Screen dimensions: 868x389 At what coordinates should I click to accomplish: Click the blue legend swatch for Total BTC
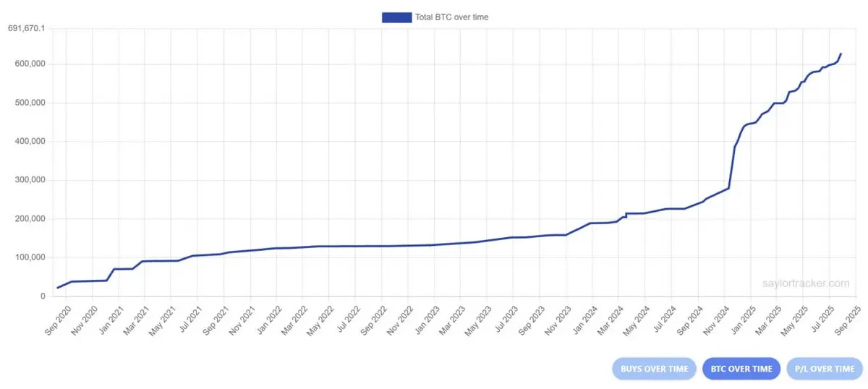click(396, 17)
